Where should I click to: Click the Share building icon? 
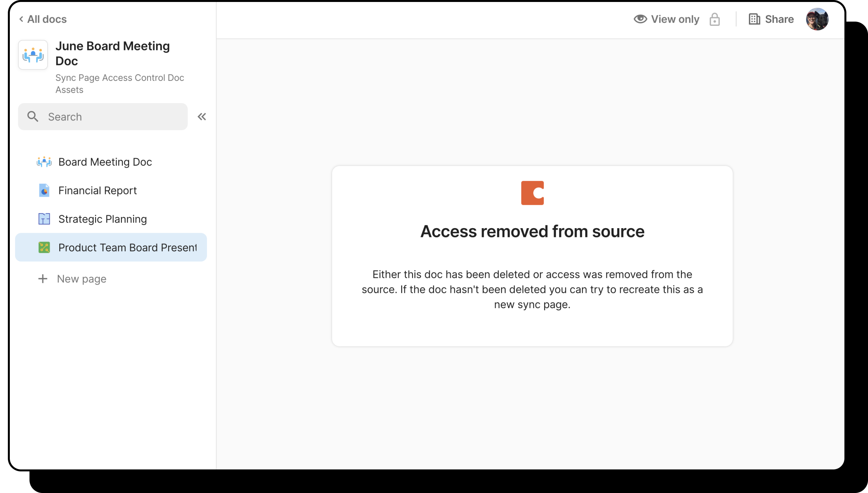[x=754, y=19]
